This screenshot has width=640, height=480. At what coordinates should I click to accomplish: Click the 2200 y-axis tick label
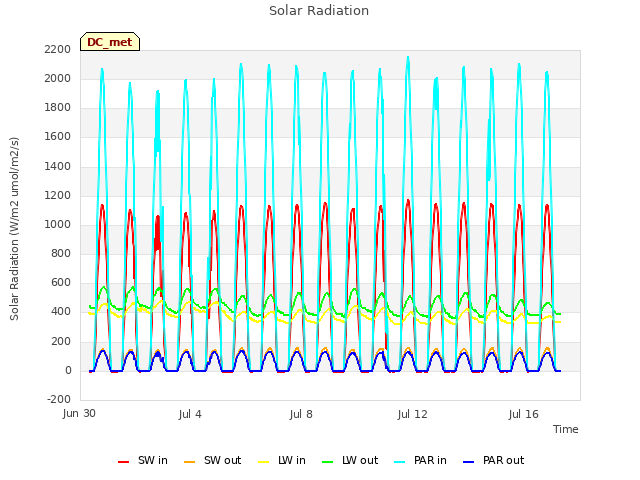(x=58, y=49)
